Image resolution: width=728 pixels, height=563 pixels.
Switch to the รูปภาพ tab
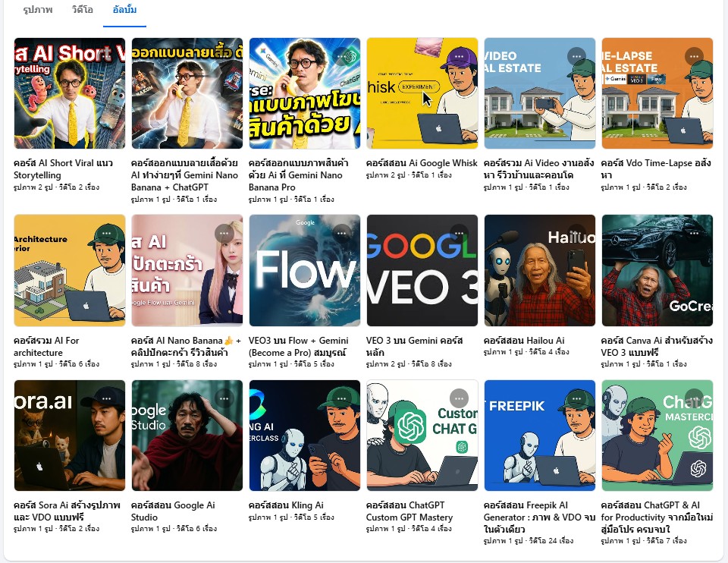pos(38,10)
